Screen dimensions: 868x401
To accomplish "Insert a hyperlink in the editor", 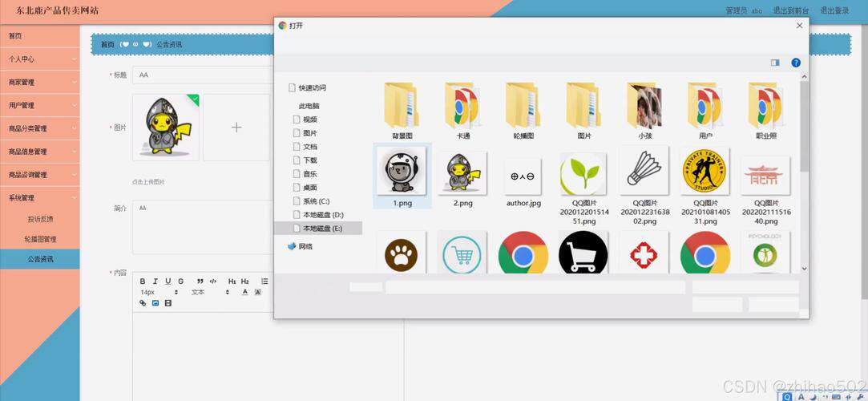I will click(x=143, y=303).
